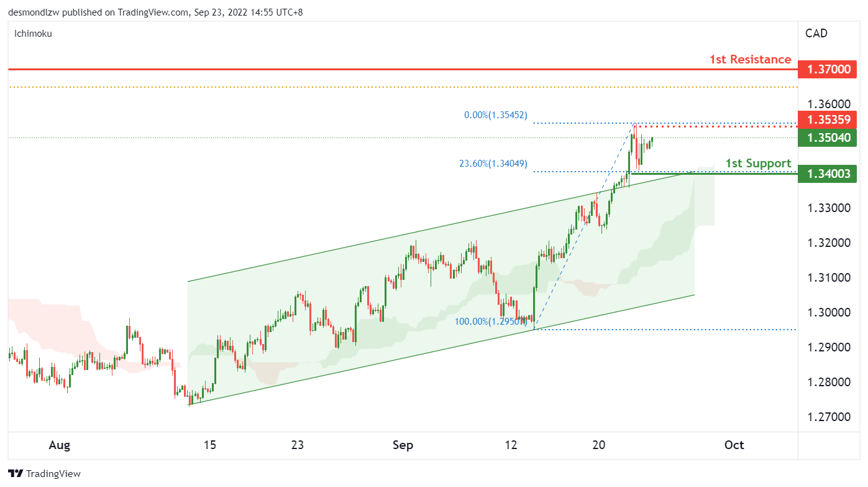Click the 100.00%(1.29501) Fibonacci label
Viewport: 868px width, 487px height.
coord(491,322)
